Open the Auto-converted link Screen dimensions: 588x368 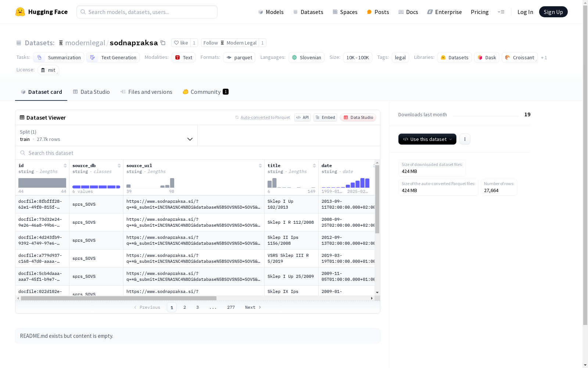point(255,117)
